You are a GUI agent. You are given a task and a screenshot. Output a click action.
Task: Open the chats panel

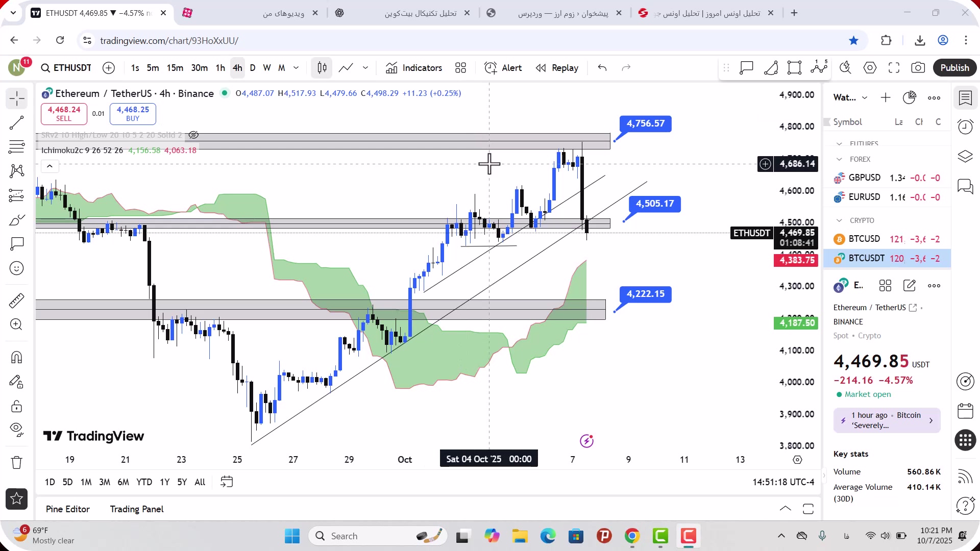pos(965,187)
